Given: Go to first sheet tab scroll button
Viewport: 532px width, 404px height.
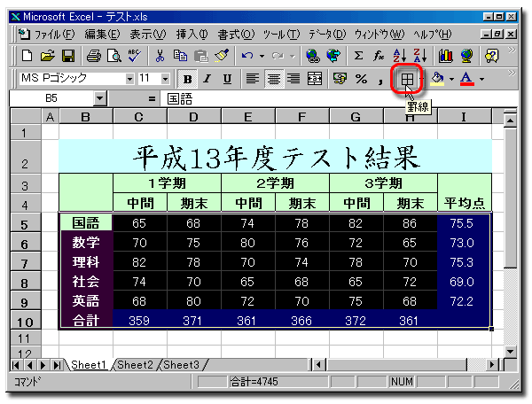Looking at the screenshot, I should pos(16,365).
